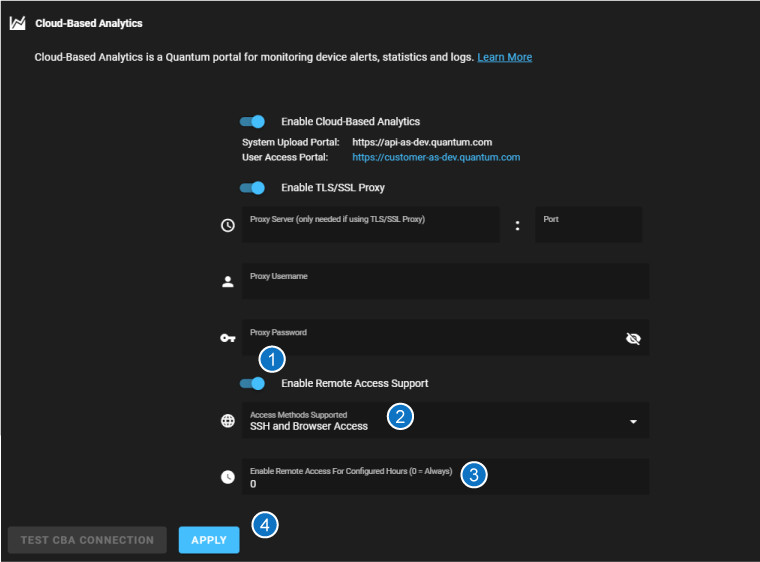The height and width of the screenshot is (562, 760).
Task: Click the person icon beside Proxy Username
Action: [x=227, y=282]
